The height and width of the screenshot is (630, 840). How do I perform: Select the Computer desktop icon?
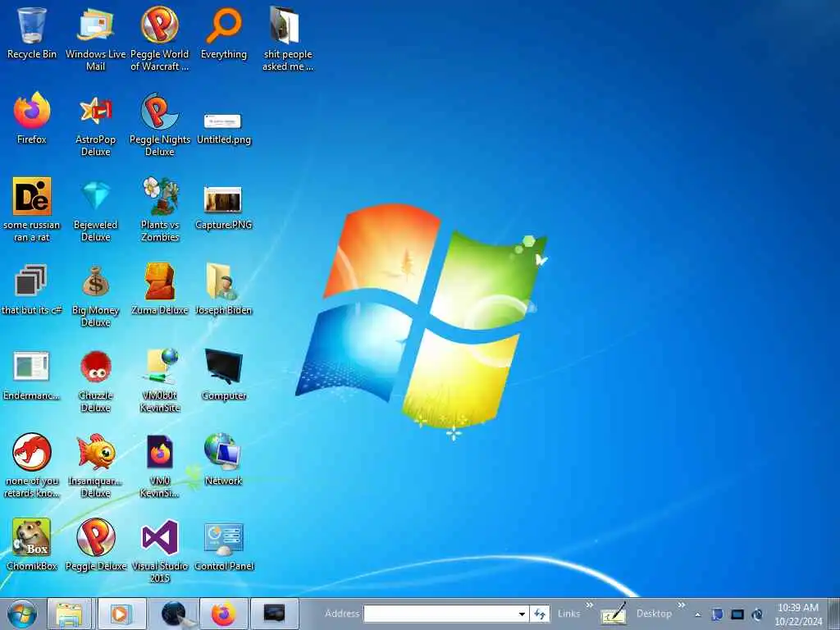224,375
